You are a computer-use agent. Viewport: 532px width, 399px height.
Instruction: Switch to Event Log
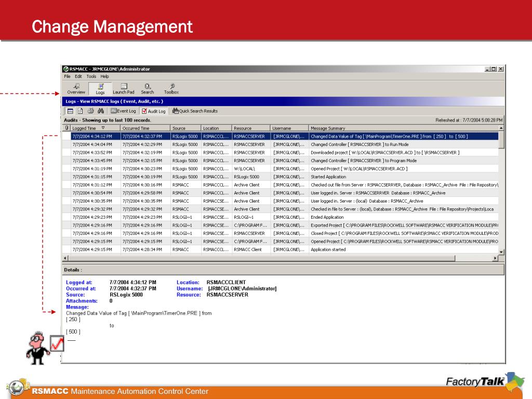[x=124, y=111]
